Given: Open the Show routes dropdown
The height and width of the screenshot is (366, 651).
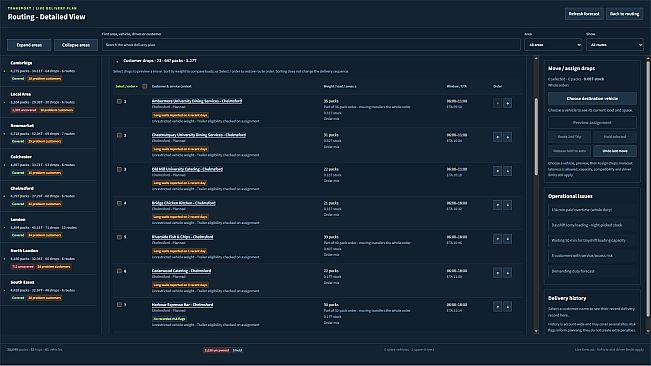Looking at the screenshot, I should (615, 44).
